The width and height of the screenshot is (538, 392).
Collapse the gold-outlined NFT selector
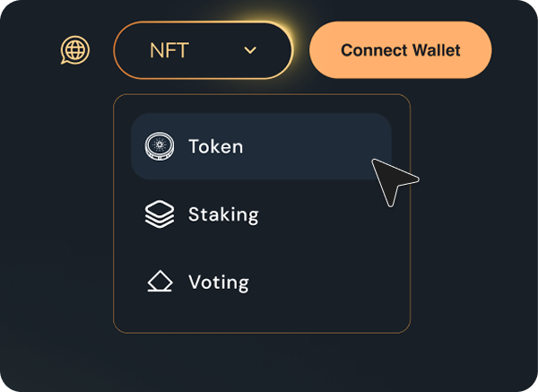pos(203,50)
